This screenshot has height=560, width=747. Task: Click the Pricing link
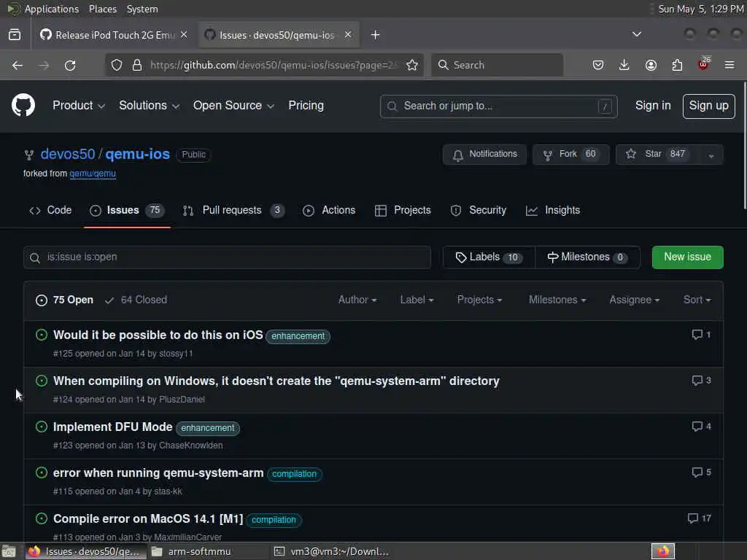coord(306,106)
